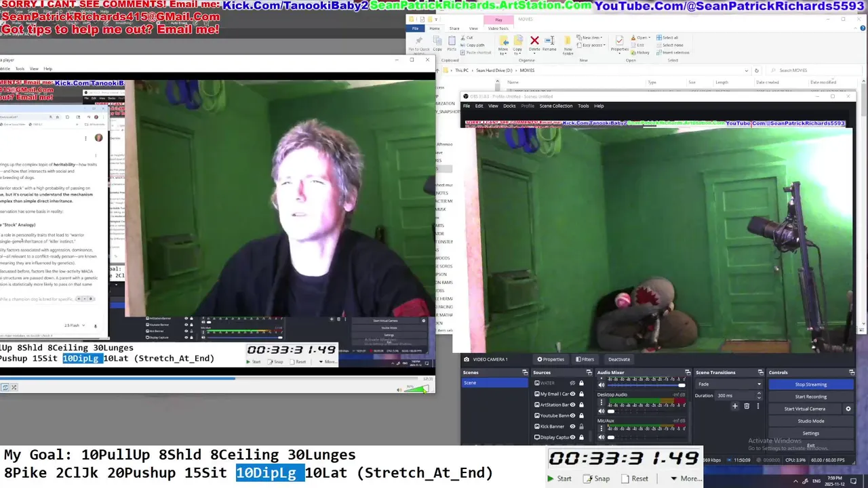Click the Explorer address bar refresh icon

point(757,70)
